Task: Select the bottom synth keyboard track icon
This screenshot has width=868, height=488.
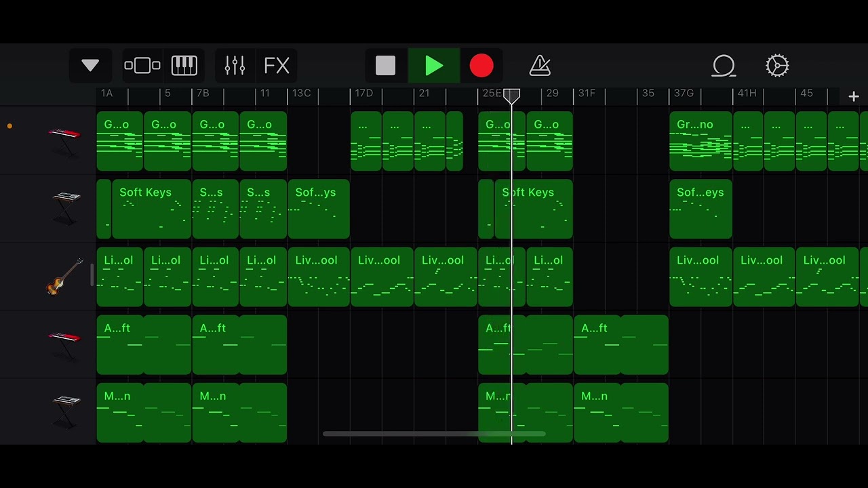Action: pyautogui.click(x=66, y=411)
